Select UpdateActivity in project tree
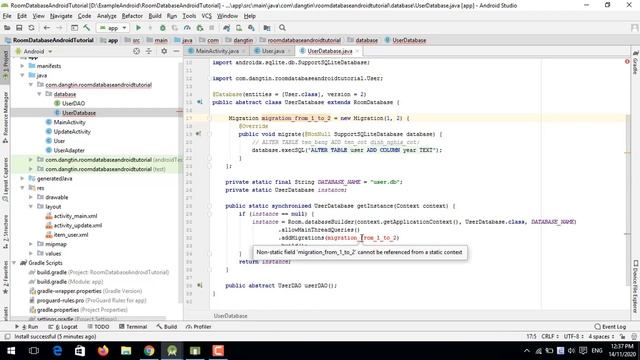Screen dimensions: 640x360 72,131
